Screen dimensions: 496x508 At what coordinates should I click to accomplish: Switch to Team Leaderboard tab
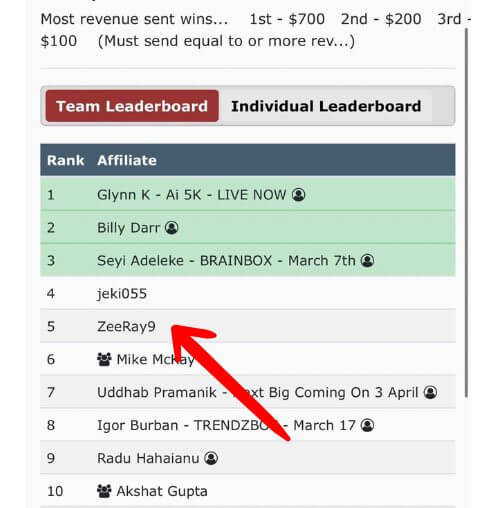point(132,106)
